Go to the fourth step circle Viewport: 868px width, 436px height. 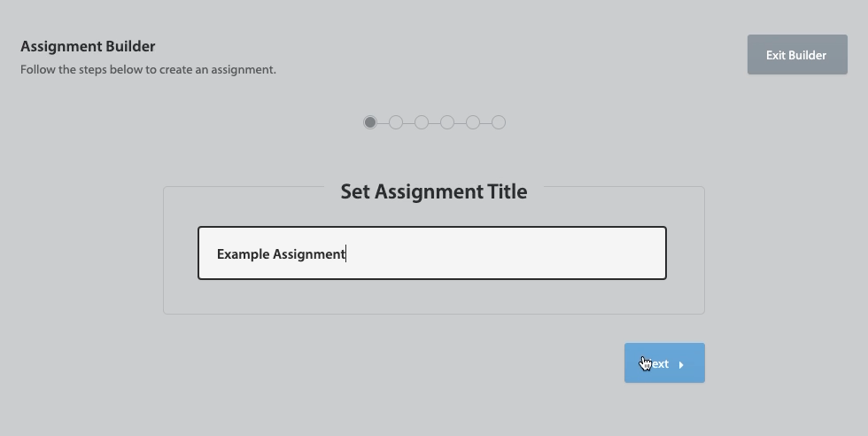(x=447, y=122)
